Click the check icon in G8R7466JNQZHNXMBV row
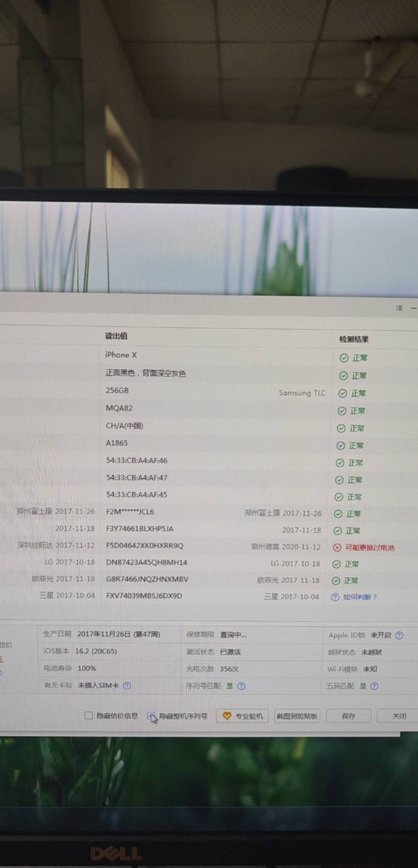 [336, 580]
